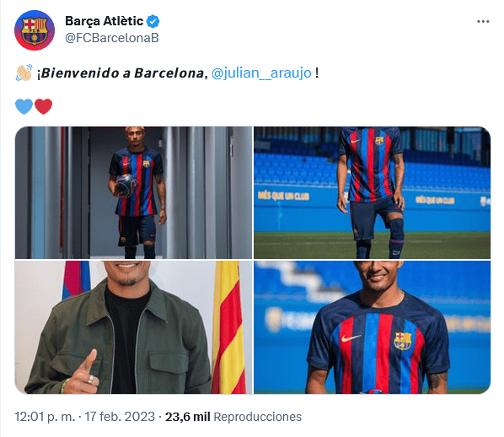Click the Barça Atlètic profile avatar
The image size is (504, 437).
pos(35,30)
